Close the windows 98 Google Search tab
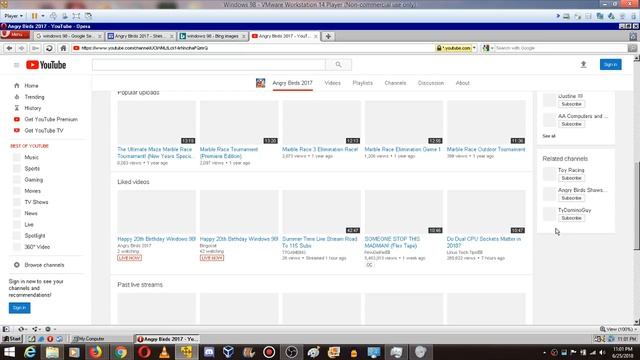Screen dimensions: 640x360 tap(99, 36)
